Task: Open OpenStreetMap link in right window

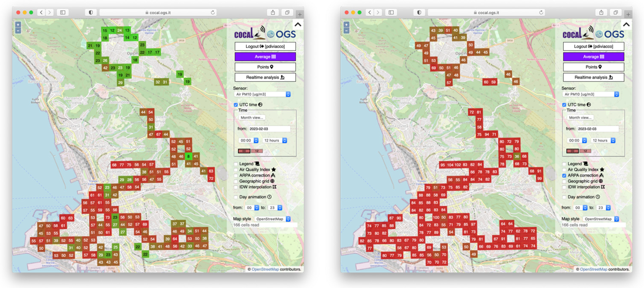Action: click(x=593, y=269)
